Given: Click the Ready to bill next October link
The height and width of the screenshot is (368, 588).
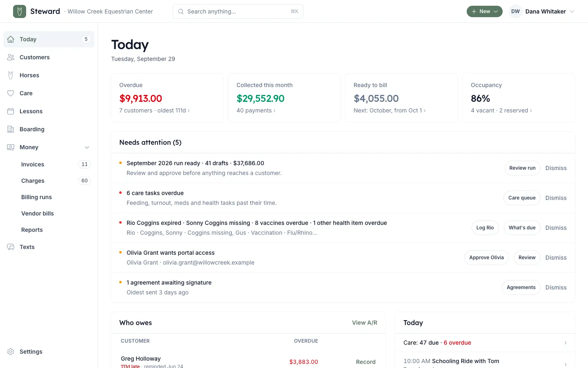Looking at the screenshot, I should coord(390,110).
